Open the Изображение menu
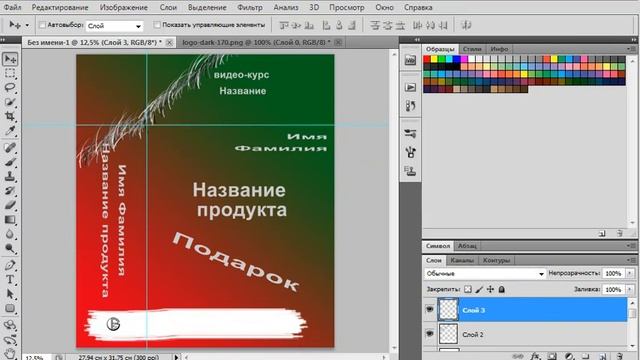 click(124, 7)
